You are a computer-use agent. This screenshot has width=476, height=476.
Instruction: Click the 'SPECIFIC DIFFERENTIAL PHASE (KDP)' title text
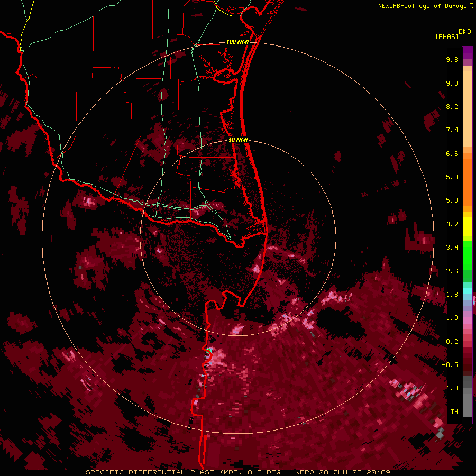(x=166, y=472)
